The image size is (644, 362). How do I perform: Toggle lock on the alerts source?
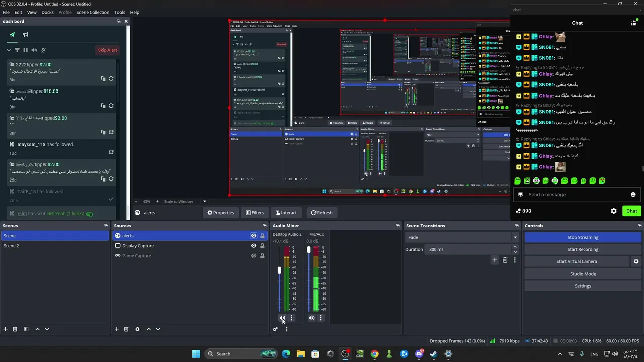[x=262, y=236]
